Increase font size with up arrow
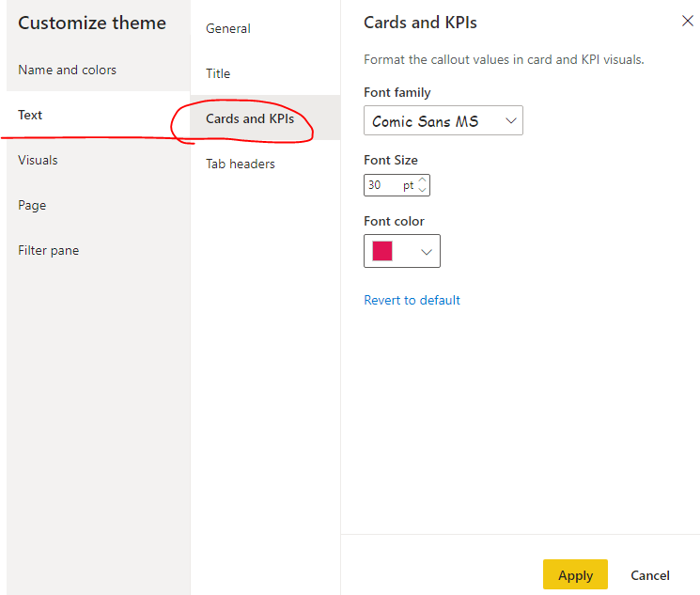700x595 pixels. (422, 180)
